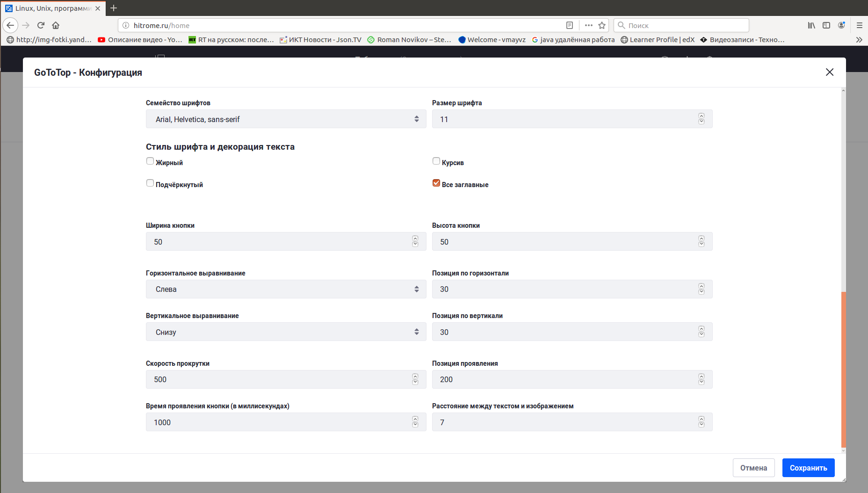Toggle reader view icon in address bar

coord(569,25)
